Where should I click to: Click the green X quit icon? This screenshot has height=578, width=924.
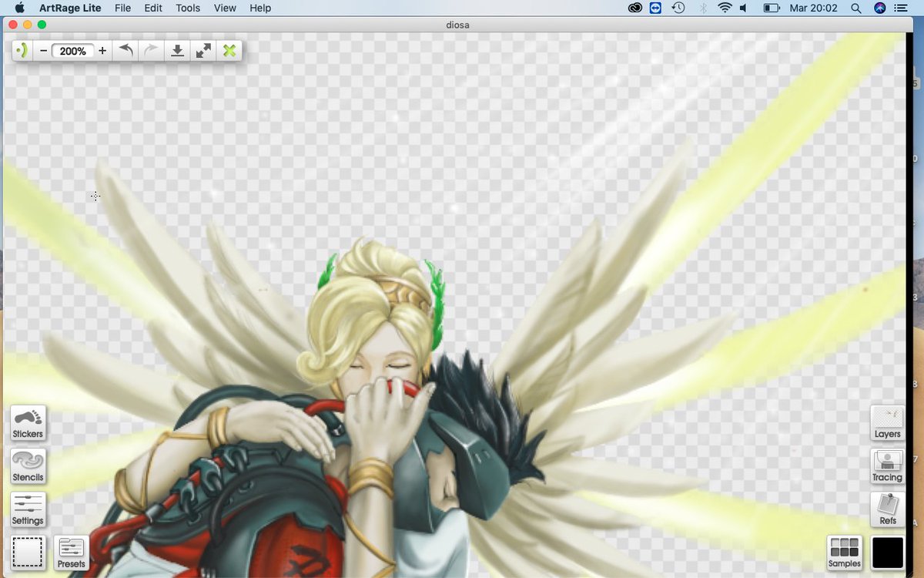[x=229, y=51]
